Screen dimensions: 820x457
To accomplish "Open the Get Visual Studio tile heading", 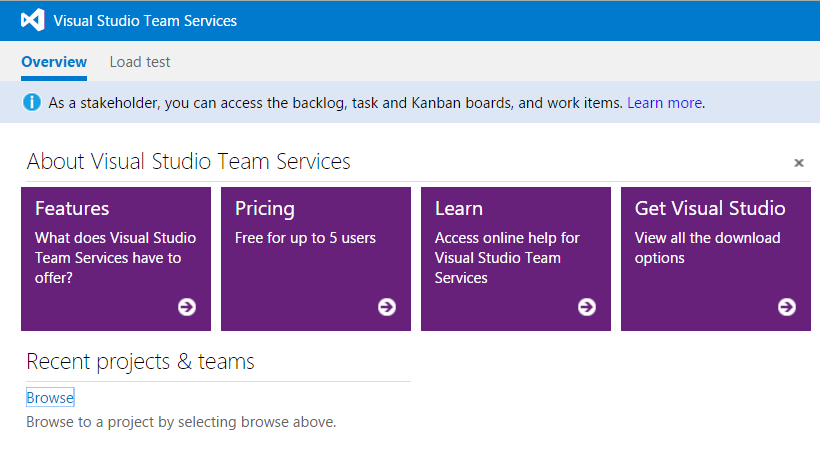I will 710,208.
